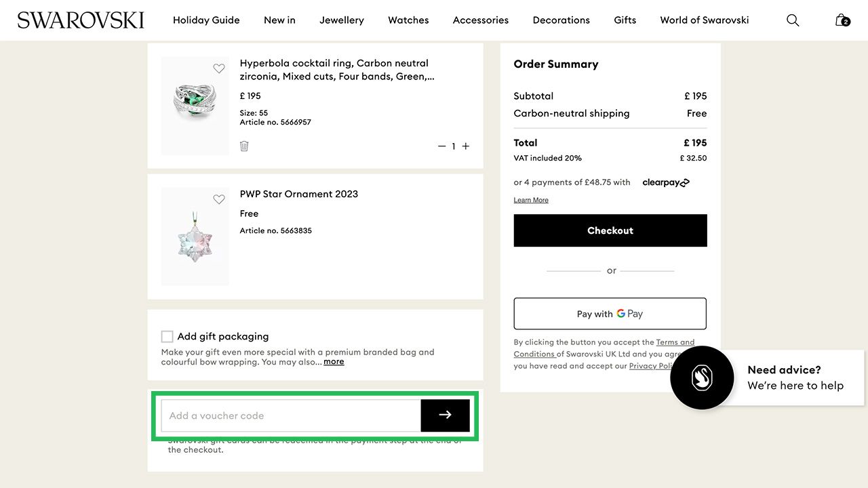The height and width of the screenshot is (488, 868).
Task: Select the VAT included 20% text
Action: click(548, 158)
